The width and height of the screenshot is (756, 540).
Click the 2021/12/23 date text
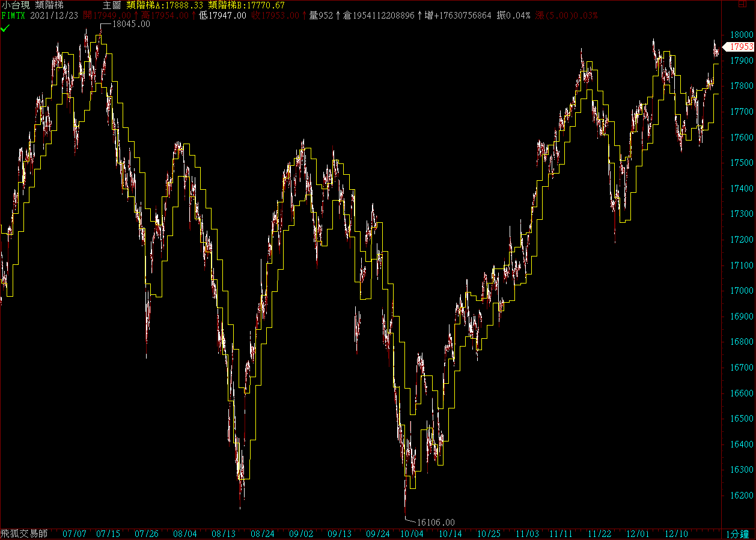[55, 15]
